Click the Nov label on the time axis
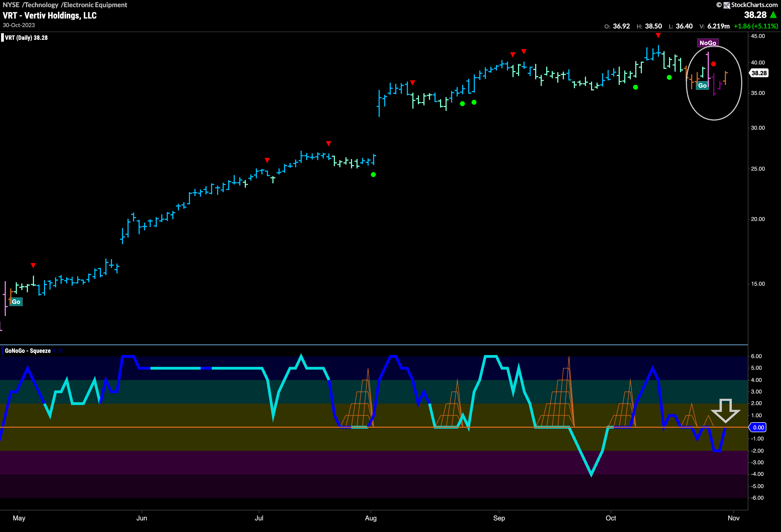This screenshot has height=532, width=781. 734,518
